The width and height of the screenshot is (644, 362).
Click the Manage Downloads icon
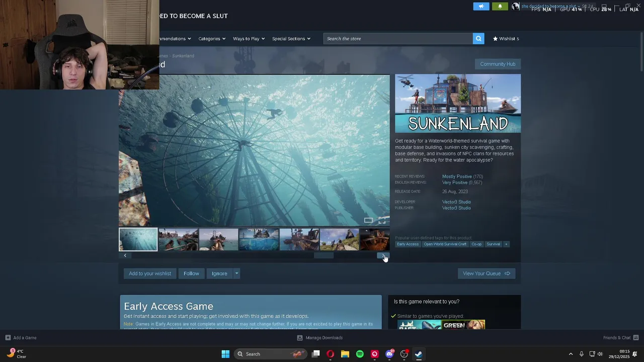click(300, 338)
